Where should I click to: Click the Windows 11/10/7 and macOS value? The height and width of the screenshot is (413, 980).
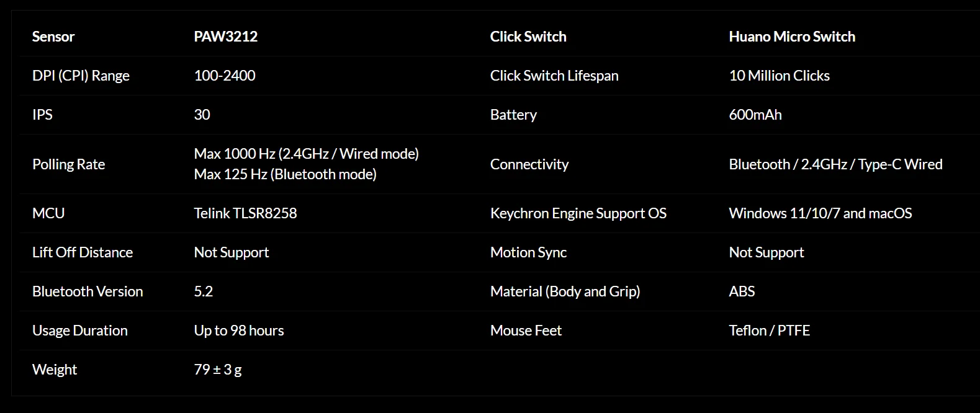(820, 213)
